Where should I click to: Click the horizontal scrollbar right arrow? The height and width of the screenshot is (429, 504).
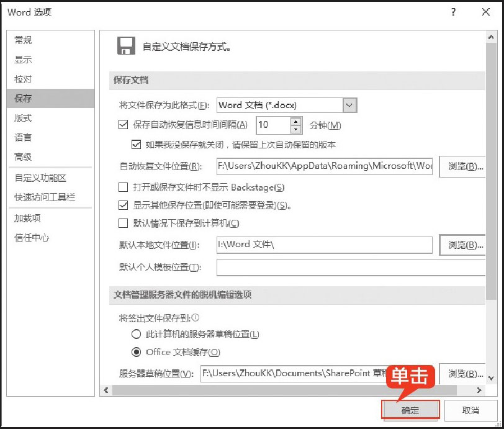(479, 391)
